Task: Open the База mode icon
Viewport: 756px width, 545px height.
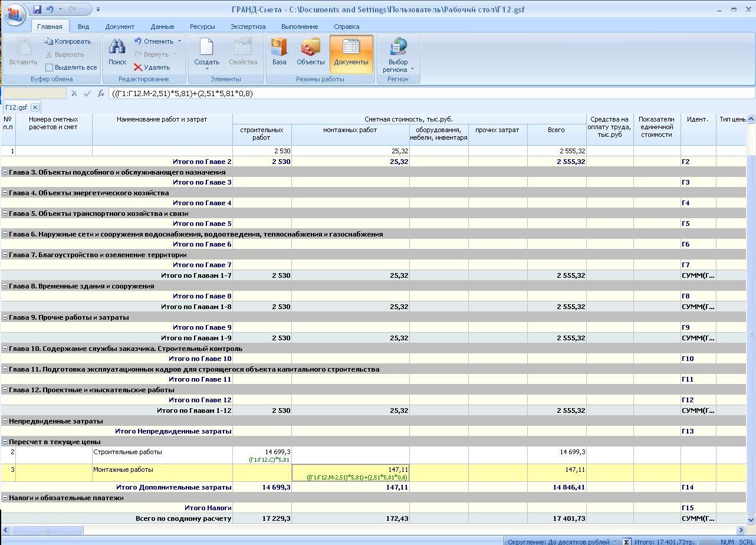Action: pos(279,48)
